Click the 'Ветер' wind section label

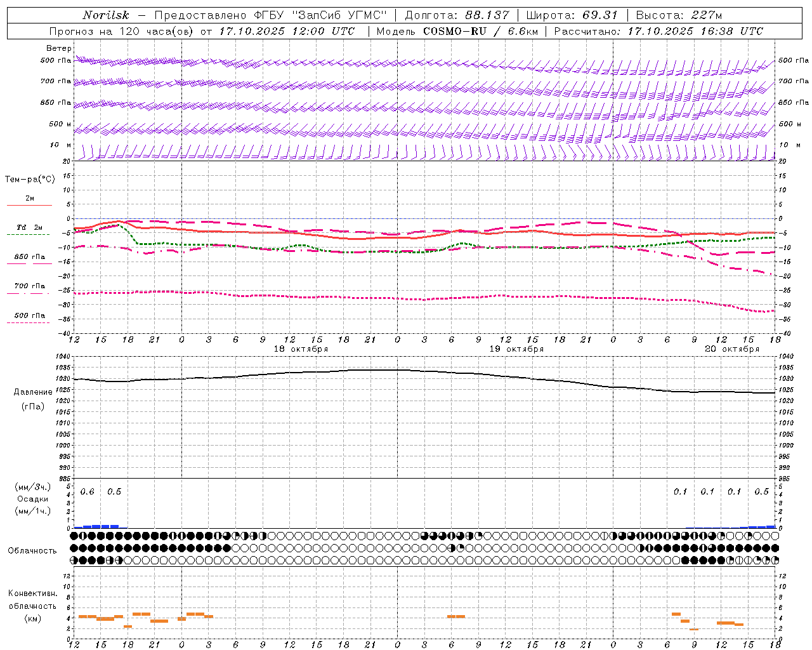(x=59, y=48)
